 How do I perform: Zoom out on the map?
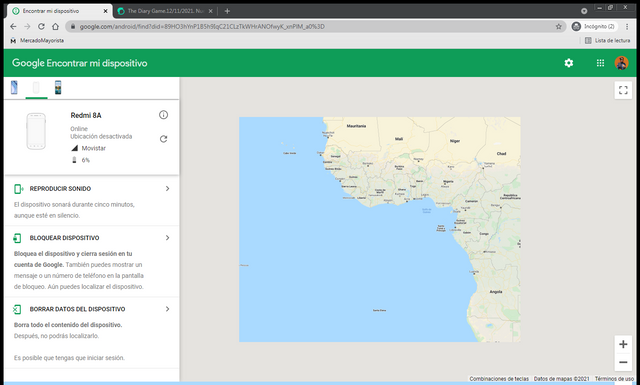tap(623, 362)
